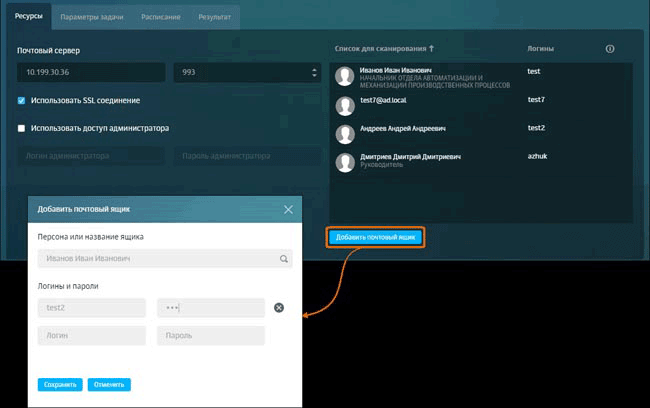Click the Логины column header

coord(541,49)
